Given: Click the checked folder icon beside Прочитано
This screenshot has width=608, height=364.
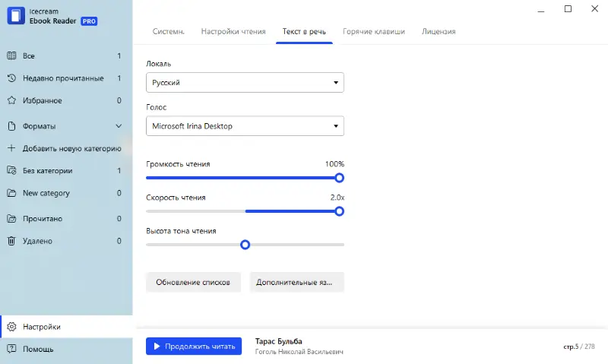Looking at the screenshot, I should coord(11,219).
